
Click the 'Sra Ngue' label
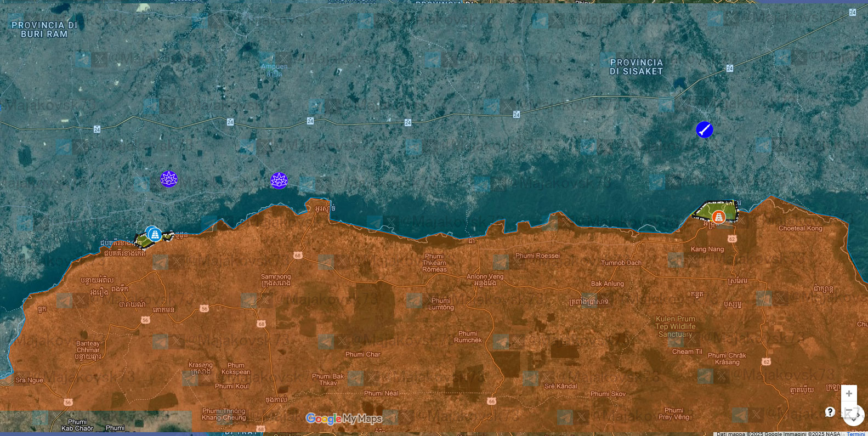pos(29,380)
